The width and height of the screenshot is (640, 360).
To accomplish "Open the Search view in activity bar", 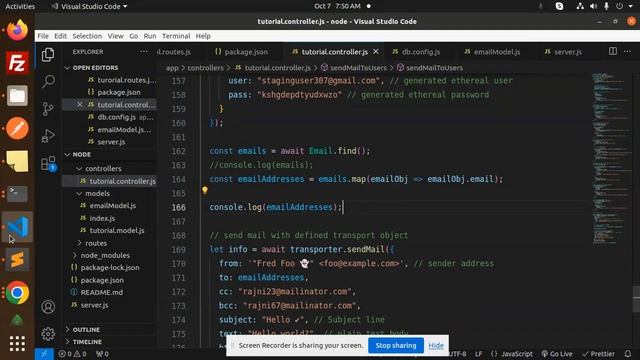I will tap(48, 81).
